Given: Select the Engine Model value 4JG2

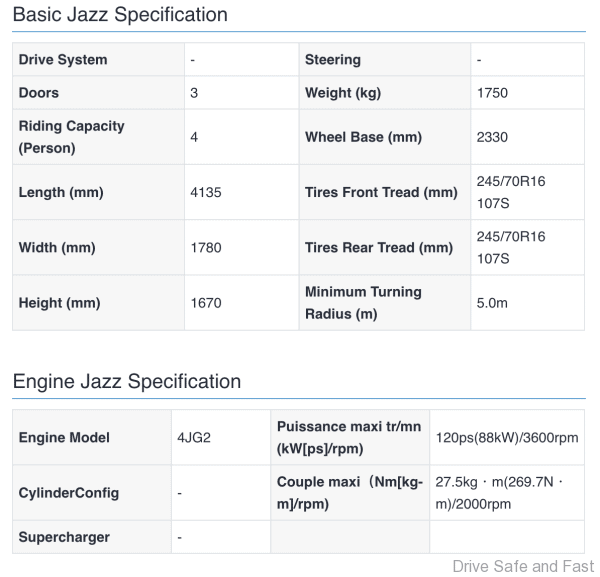Looking at the screenshot, I should click(x=194, y=437).
